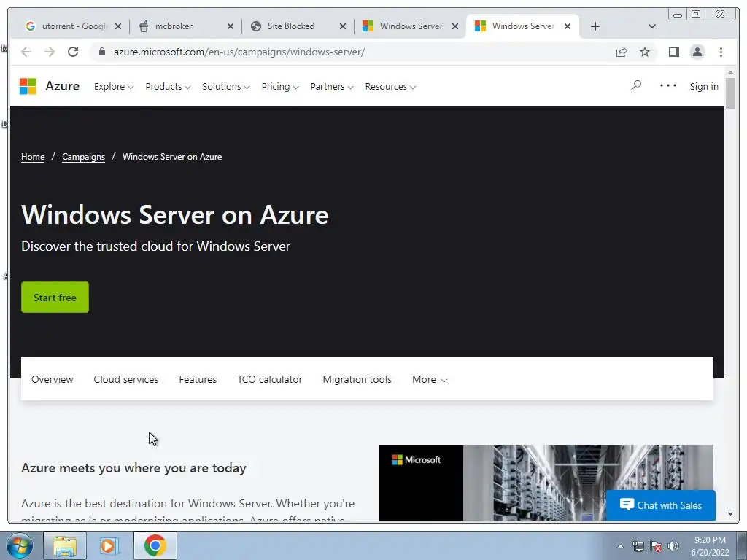The height and width of the screenshot is (560, 747).
Task: Expand the Partners menu
Action: pyautogui.click(x=332, y=86)
